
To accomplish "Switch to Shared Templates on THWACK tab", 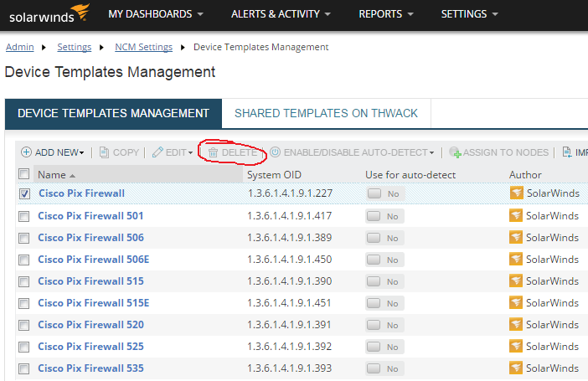I will tap(326, 113).
